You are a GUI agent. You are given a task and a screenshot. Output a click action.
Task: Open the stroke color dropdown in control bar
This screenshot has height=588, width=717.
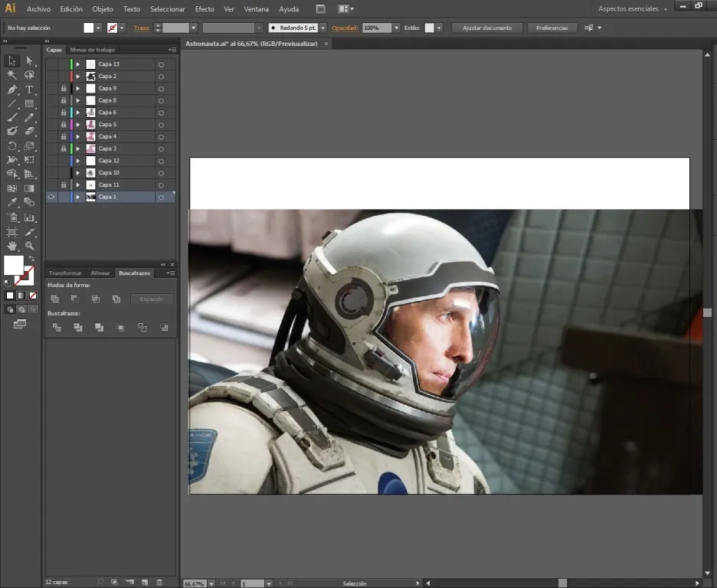(x=122, y=28)
